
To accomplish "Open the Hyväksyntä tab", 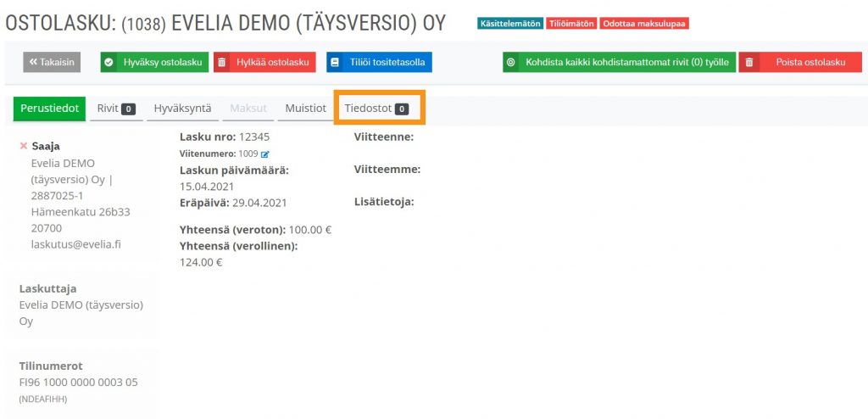I will click(x=182, y=109).
